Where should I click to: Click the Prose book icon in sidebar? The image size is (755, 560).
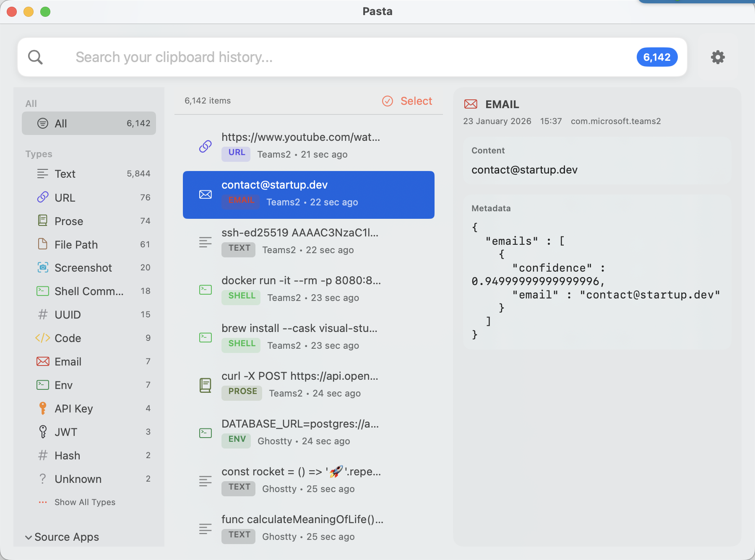tap(43, 221)
